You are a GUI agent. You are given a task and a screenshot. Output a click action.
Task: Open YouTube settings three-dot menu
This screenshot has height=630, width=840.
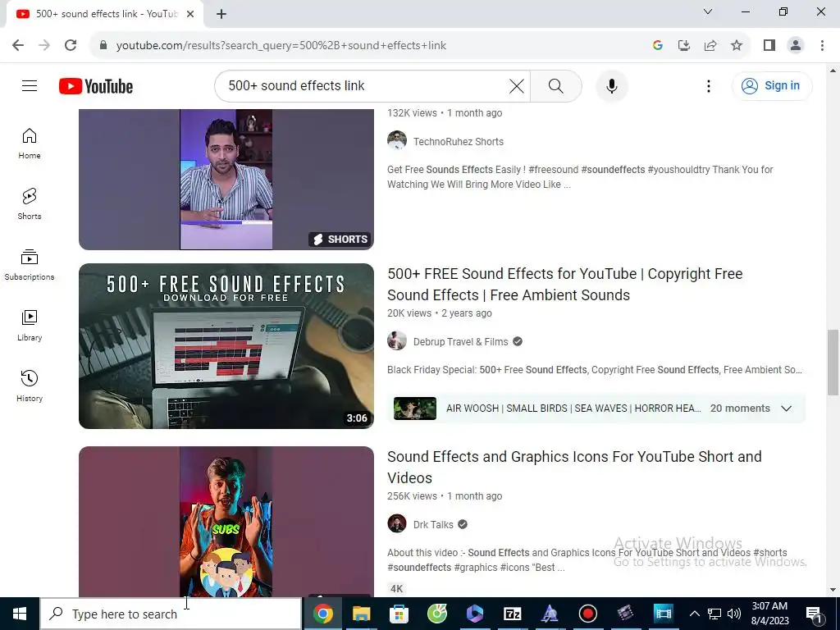[708, 85]
